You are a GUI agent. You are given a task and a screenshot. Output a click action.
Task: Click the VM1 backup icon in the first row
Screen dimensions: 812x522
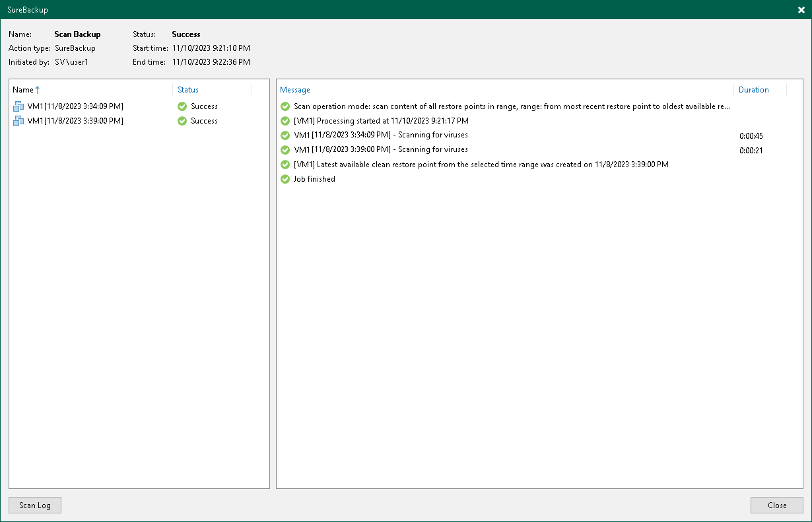[18, 106]
